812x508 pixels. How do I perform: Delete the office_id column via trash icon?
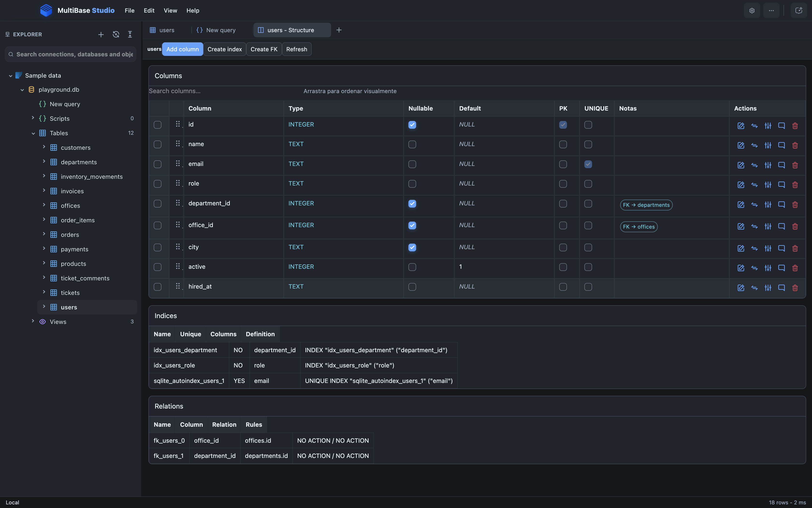click(x=795, y=226)
